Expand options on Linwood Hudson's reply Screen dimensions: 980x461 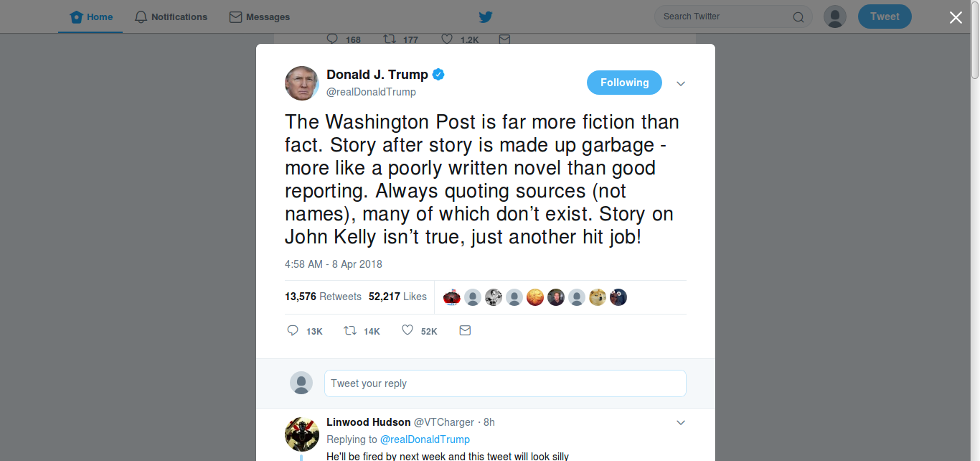(680, 422)
